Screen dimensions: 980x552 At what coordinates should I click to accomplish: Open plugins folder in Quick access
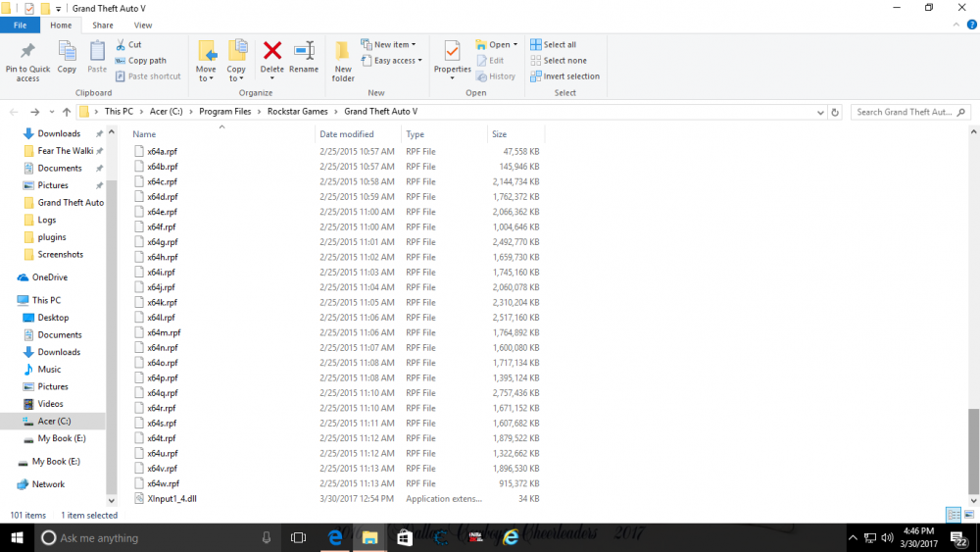51,237
